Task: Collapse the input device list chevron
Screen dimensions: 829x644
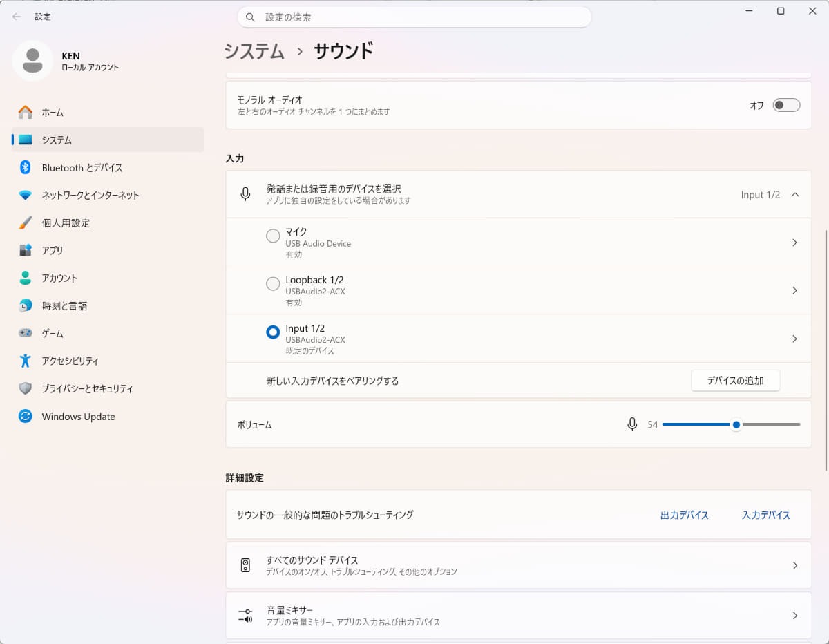Action: click(795, 195)
